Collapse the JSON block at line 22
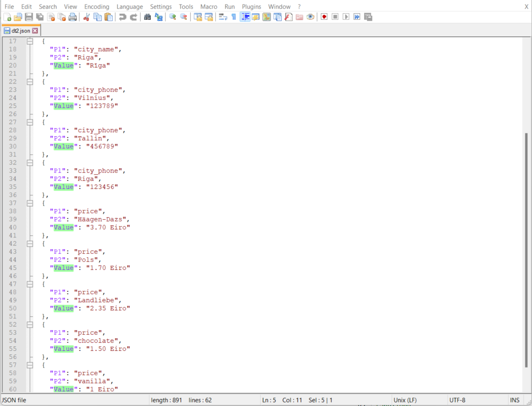The width and height of the screenshot is (532, 406). click(30, 82)
